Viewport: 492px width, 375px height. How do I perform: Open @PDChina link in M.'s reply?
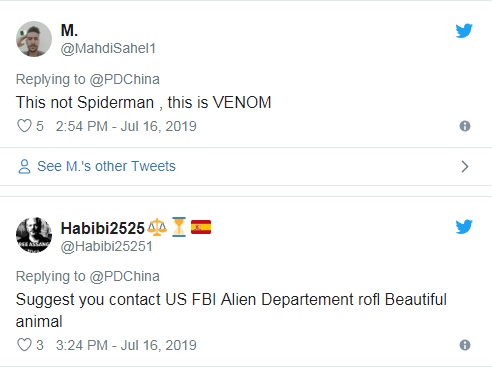[125, 80]
